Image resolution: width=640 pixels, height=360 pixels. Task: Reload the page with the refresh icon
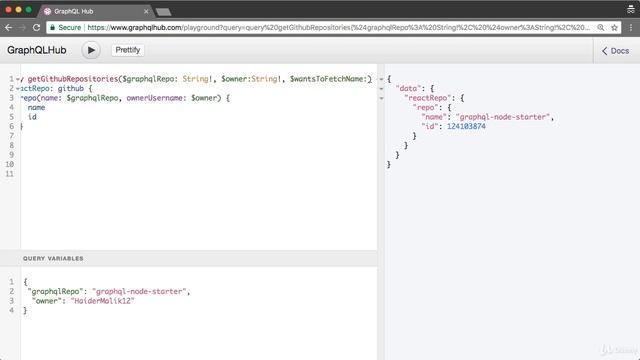[x=36, y=27]
